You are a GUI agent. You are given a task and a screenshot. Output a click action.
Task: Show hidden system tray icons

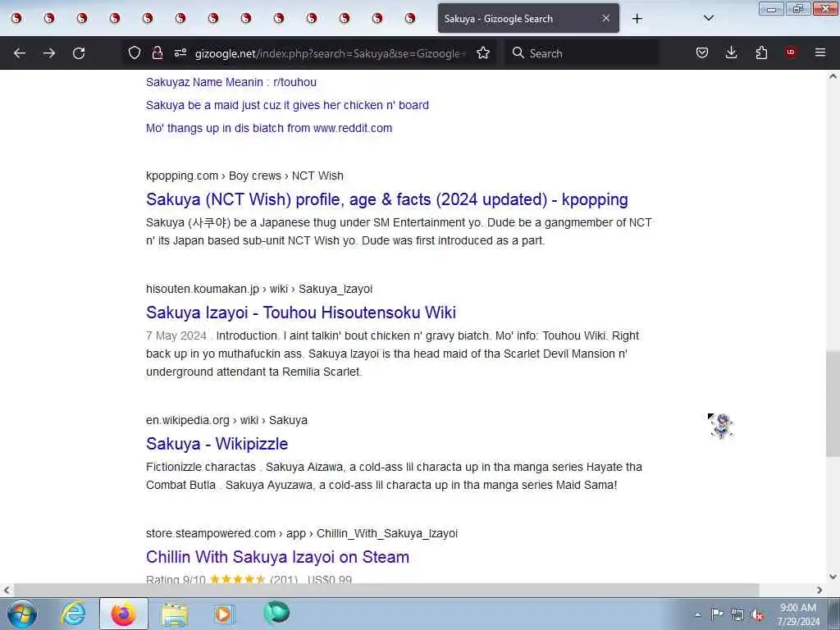pos(697,614)
